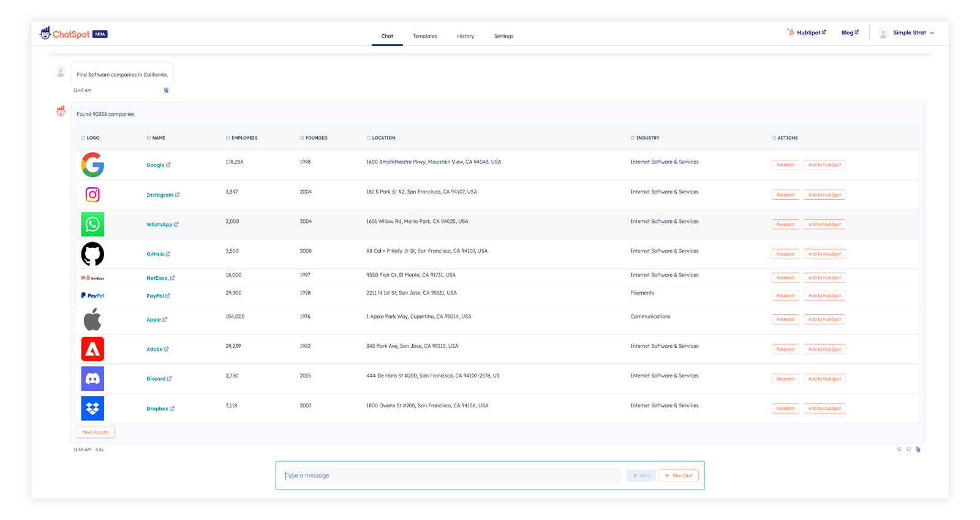
Task: Switch to the Chat tab
Action: click(387, 36)
